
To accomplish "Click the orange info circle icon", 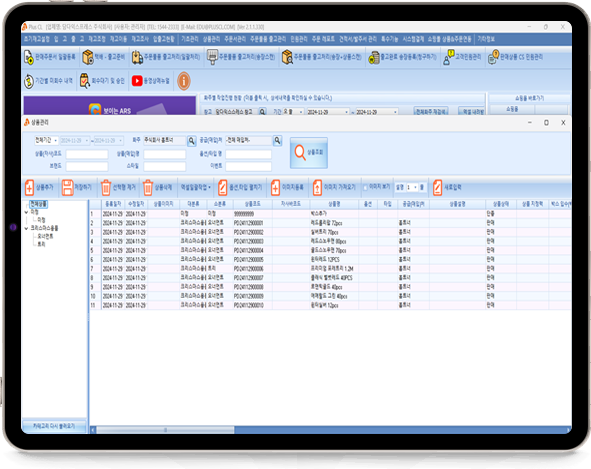I will [x=184, y=81].
